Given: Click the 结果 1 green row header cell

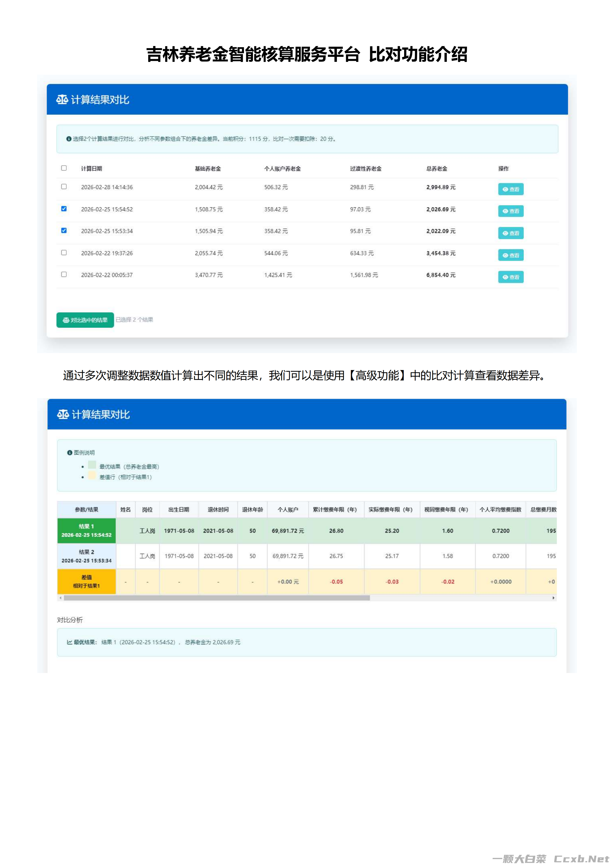Looking at the screenshot, I should pyautogui.click(x=86, y=530).
